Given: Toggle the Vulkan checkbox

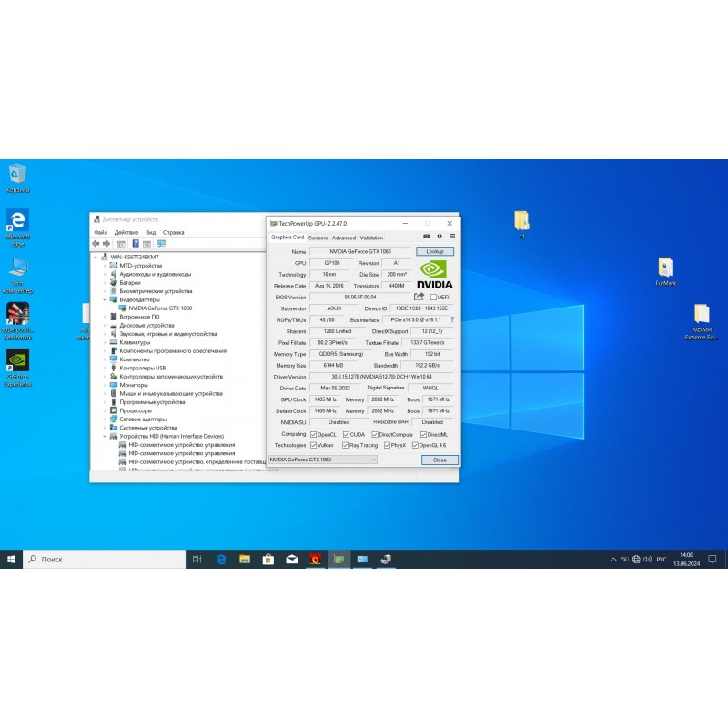Looking at the screenshot, I should [x=313, y=445].
